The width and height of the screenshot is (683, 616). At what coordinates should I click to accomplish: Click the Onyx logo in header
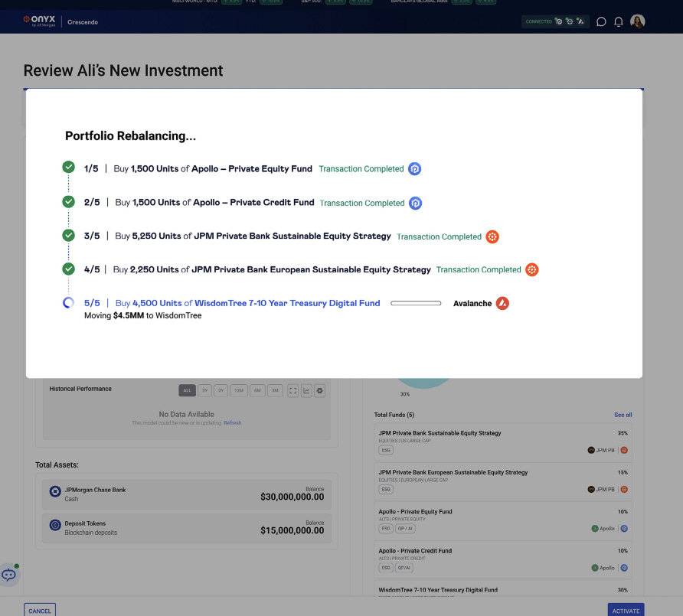pos(39,21)
